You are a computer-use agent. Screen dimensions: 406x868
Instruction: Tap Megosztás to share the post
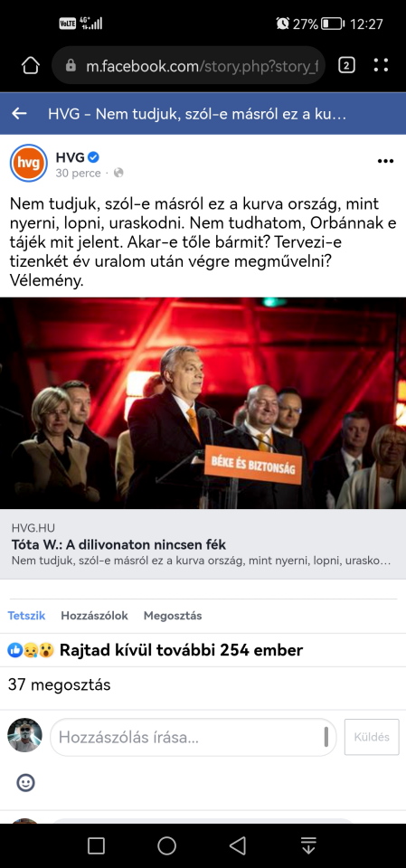point(173,616)
